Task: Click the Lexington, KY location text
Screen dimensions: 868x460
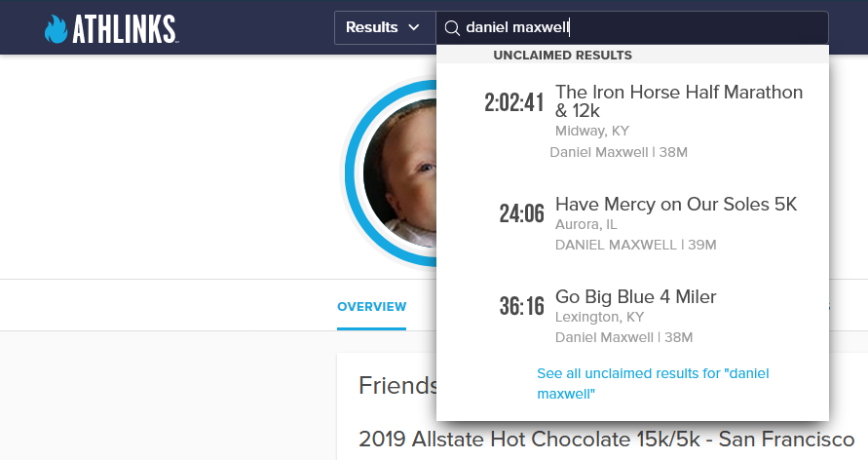Action: (x=597, y=317)
